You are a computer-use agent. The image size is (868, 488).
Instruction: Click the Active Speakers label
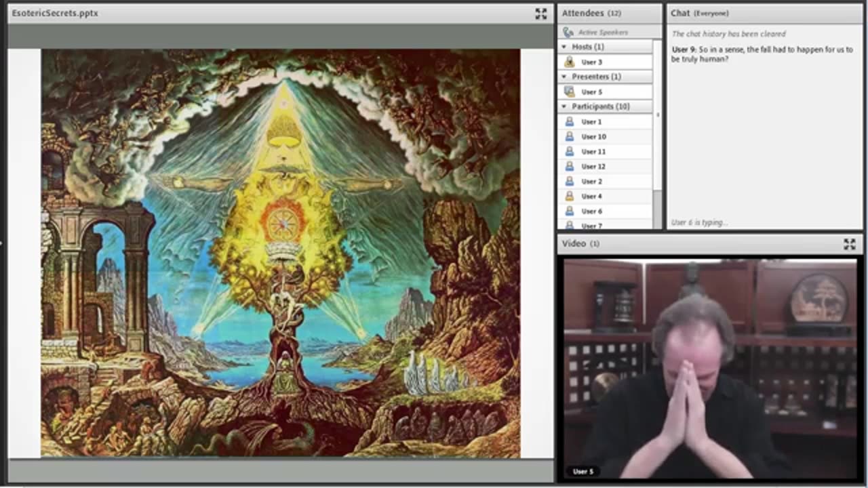[x=603, y=32]
